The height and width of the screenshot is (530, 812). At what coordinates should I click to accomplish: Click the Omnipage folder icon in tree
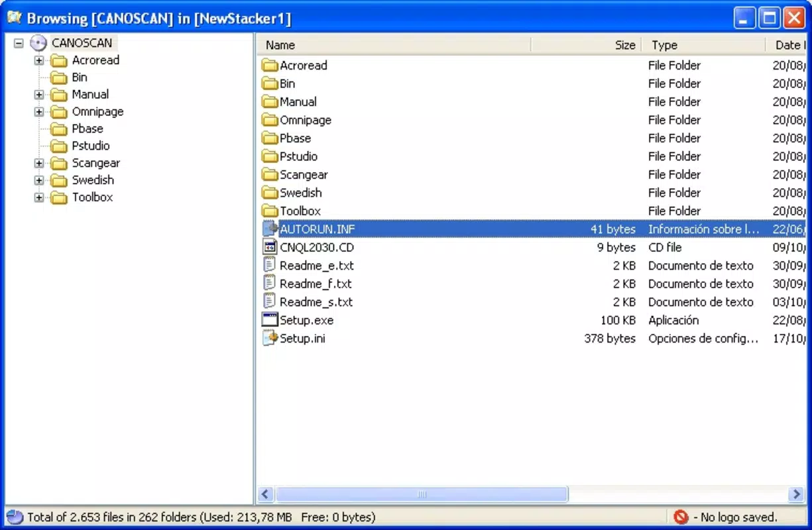tap(60, 113)
